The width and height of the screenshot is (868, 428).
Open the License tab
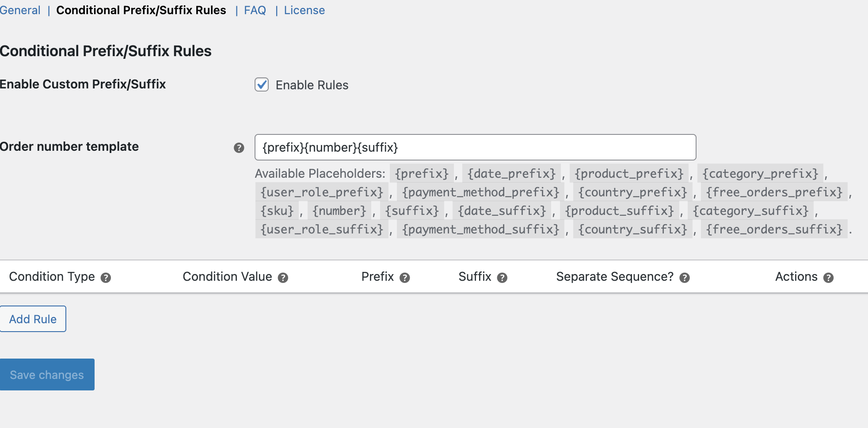click(304, 10)
